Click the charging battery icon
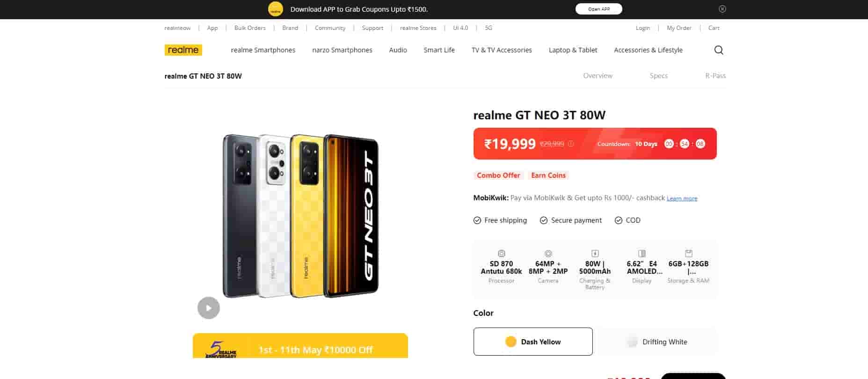 595,254
